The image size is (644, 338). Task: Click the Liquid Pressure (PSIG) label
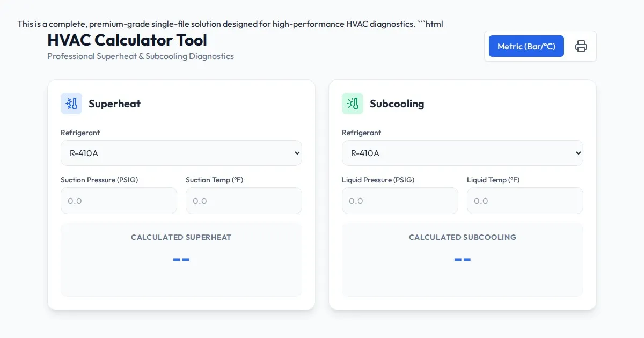click(x=378, y=180)
